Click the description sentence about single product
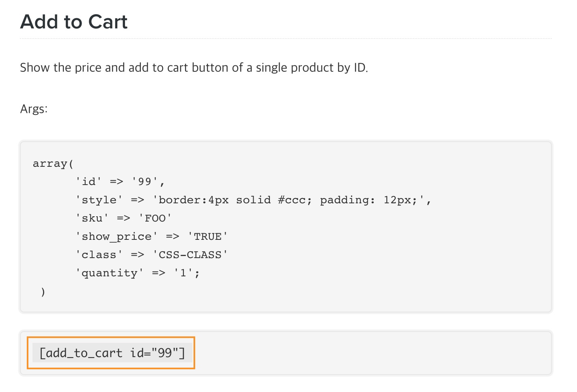577x392 pixels. 194,67
